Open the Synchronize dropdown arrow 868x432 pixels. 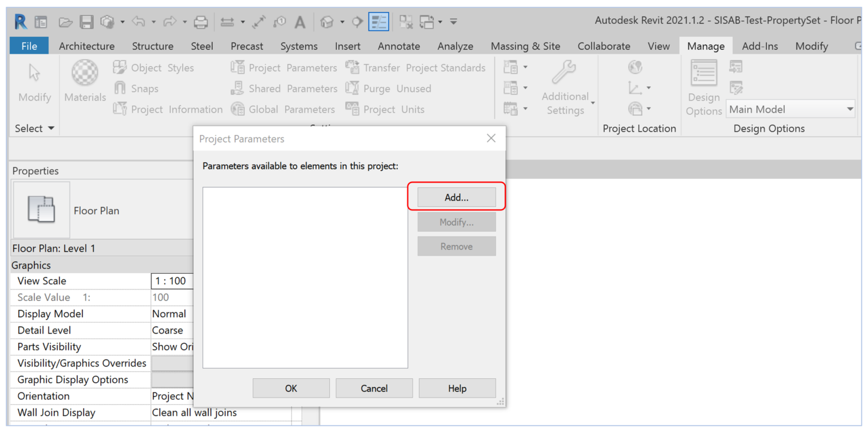point(122,23)
